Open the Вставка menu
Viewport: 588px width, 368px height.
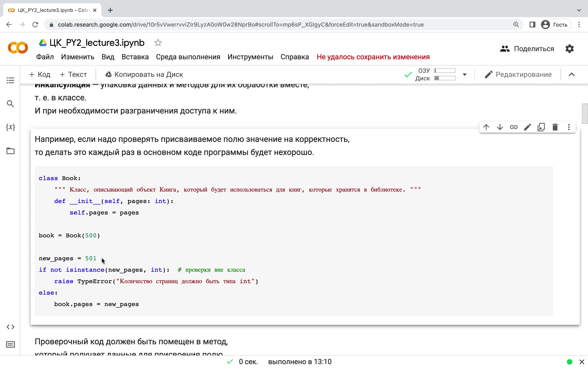pos(135,57)
